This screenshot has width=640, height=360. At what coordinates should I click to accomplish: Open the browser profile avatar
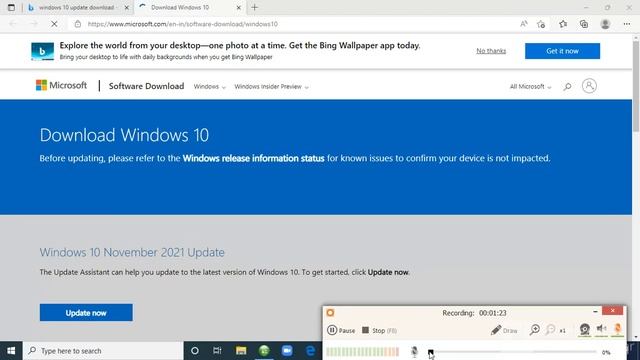pos(605,24)
